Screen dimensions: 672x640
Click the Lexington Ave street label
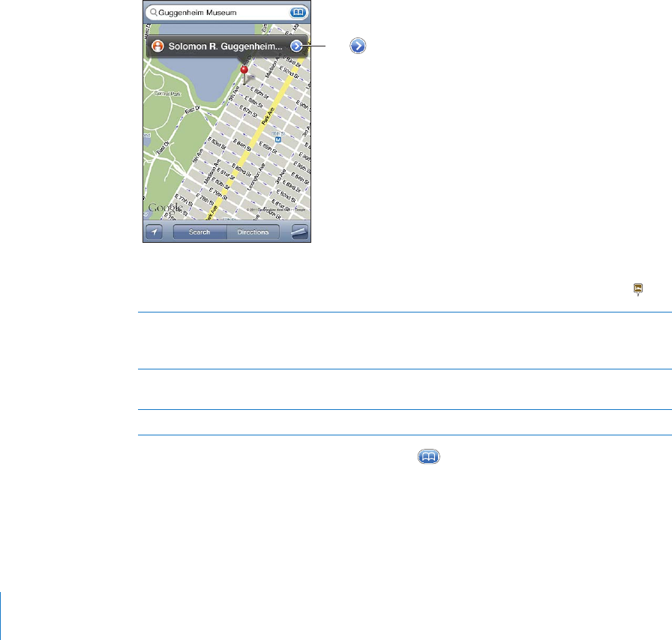[x=256, y=177]
